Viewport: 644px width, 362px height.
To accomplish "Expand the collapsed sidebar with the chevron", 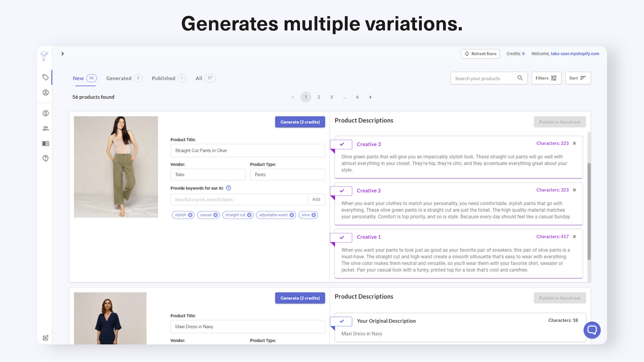I will point(62,53).
